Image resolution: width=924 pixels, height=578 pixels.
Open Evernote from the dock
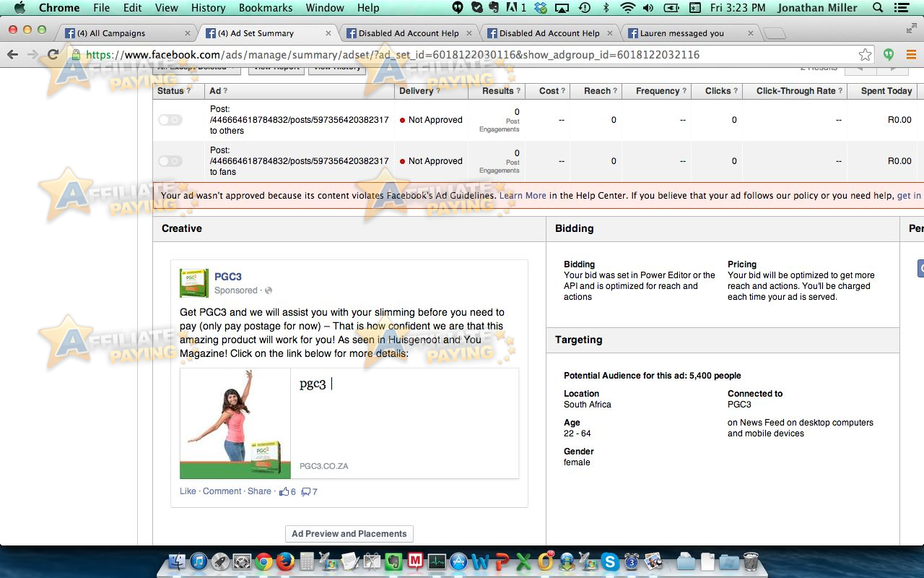tap(393, 561)
